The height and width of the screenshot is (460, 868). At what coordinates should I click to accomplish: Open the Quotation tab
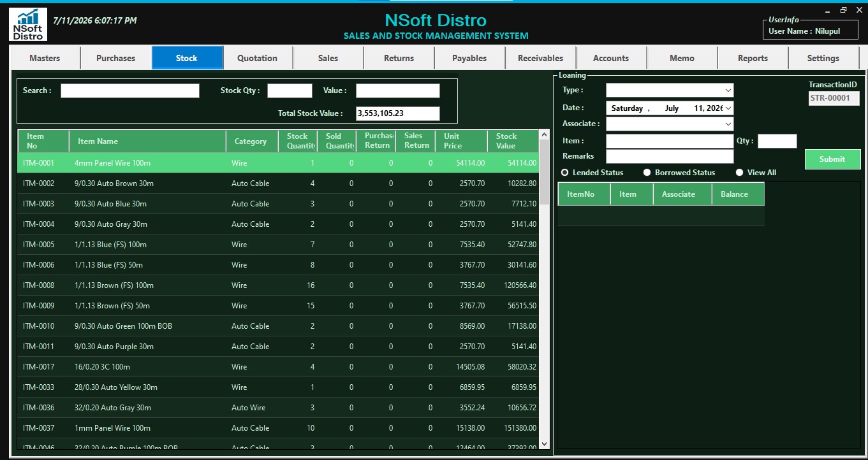257,58
